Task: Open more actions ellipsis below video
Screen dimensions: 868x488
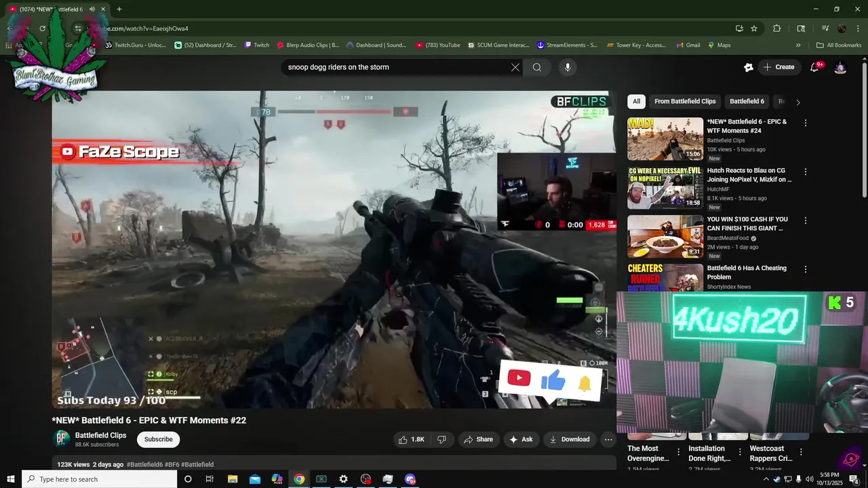Action: point(608,439)
